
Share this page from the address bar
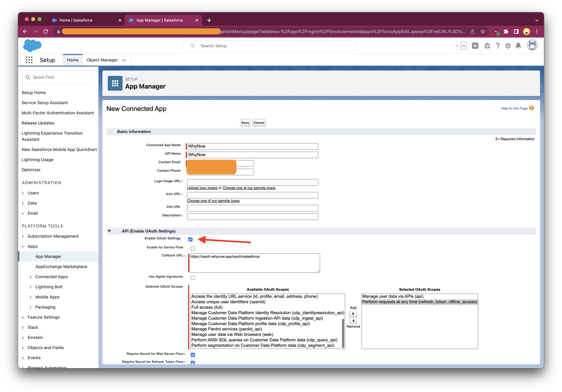(472, 32)
